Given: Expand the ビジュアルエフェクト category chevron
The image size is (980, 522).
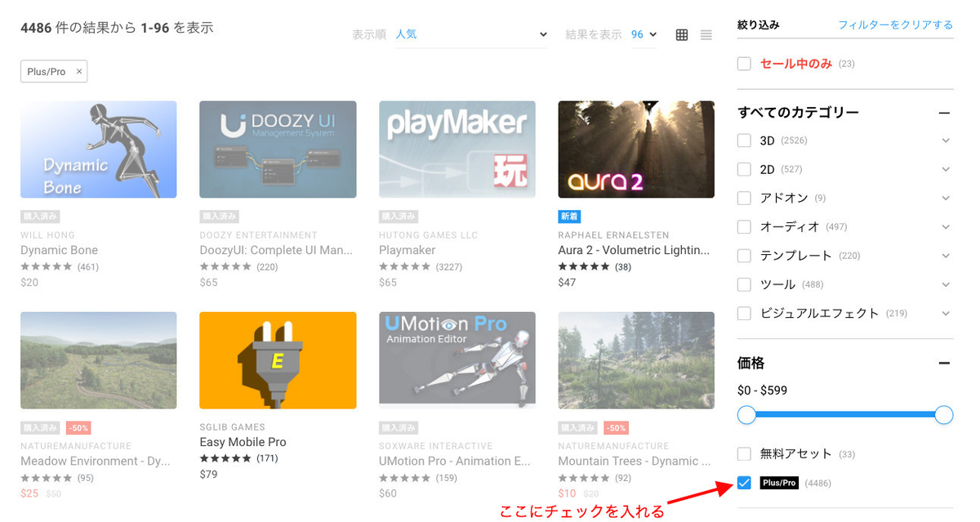Looking at the screenshot, I should pyautogui.click(x=946, y=313).
